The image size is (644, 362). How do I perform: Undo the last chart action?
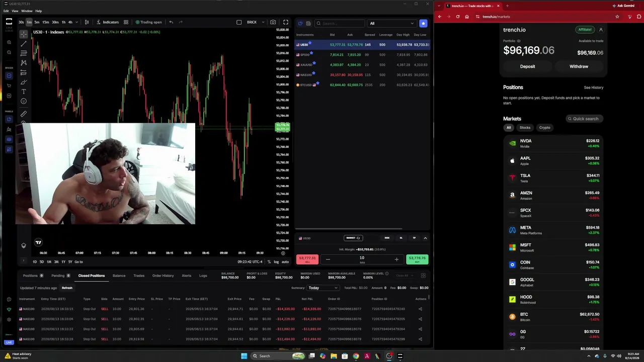(171, 22)
